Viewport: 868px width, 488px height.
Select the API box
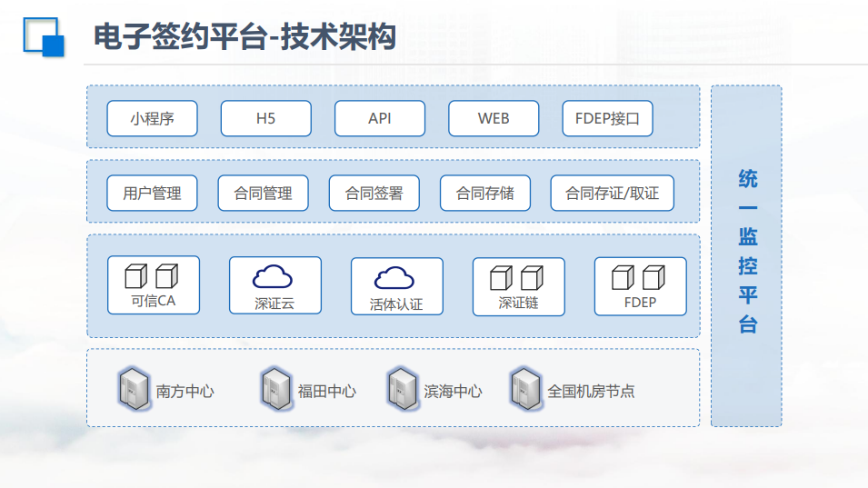click(380, 118)
